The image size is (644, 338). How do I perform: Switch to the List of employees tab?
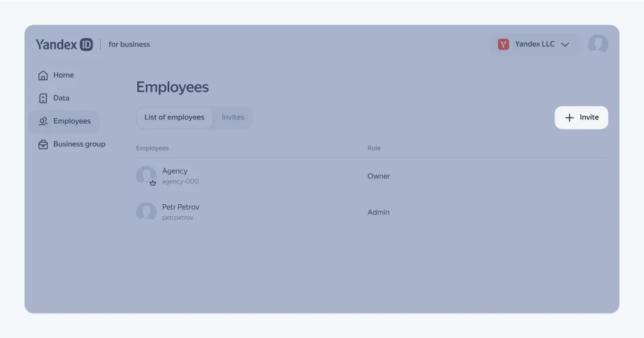pos(174,118)
